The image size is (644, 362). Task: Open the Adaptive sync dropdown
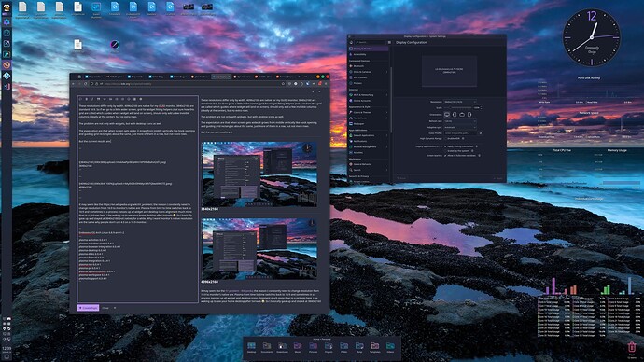pyautogui.click(x=460, y=127)
